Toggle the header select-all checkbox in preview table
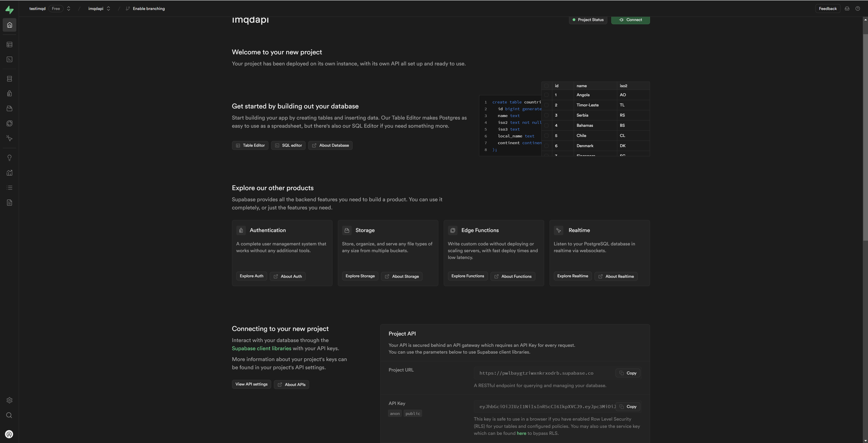Viewport: 868px width, 443px height. pos(546,86)
